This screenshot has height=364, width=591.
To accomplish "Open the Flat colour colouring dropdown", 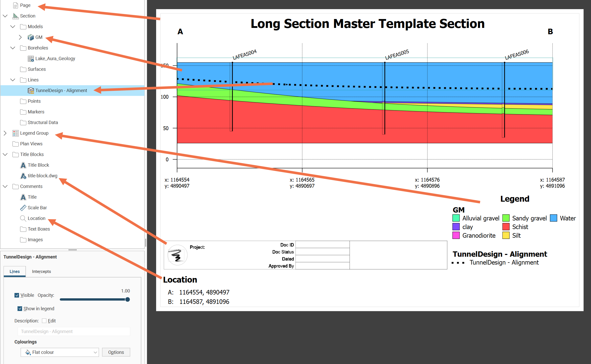I will pos(60,352).
